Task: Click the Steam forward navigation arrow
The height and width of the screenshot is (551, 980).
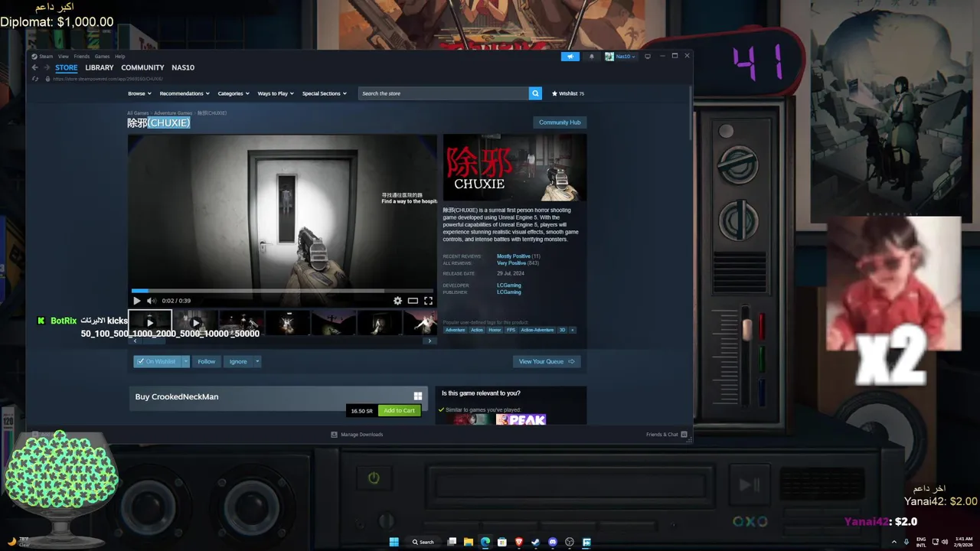Action: point(46,67)
